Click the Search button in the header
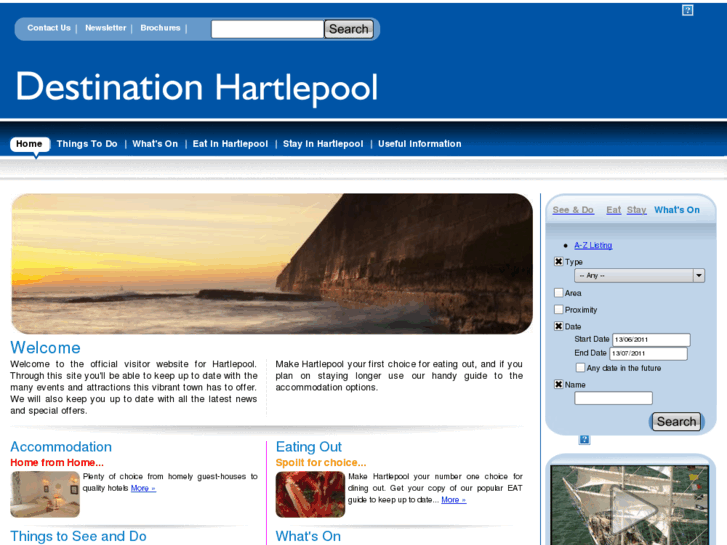727x545 pixels. (348, 29)
